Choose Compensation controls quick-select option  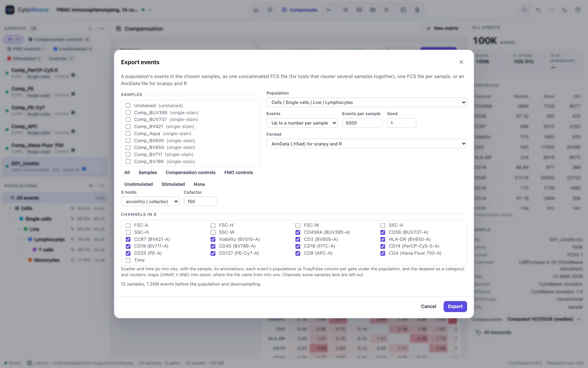coord(191,173)
